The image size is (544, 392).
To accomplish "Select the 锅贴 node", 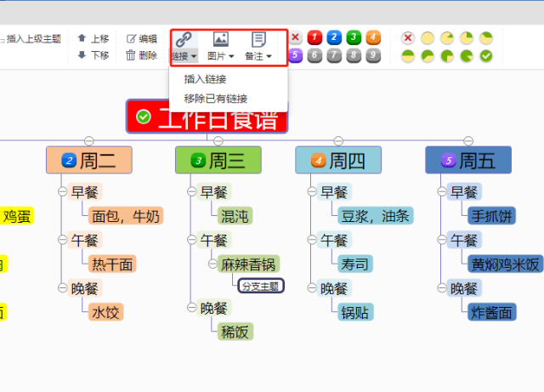I will click(355, 312).
